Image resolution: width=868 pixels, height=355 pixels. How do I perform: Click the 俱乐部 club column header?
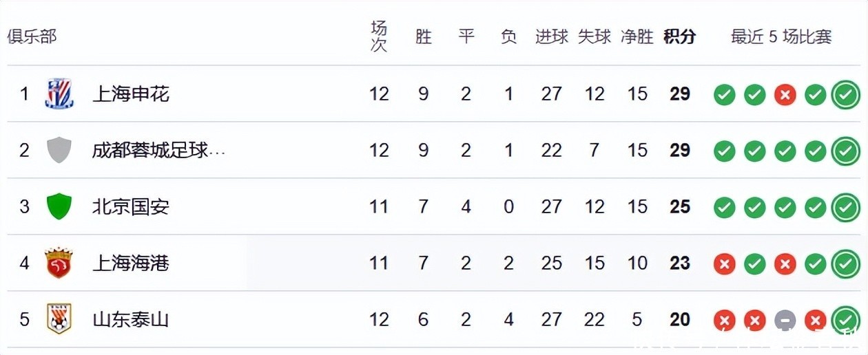32,36
